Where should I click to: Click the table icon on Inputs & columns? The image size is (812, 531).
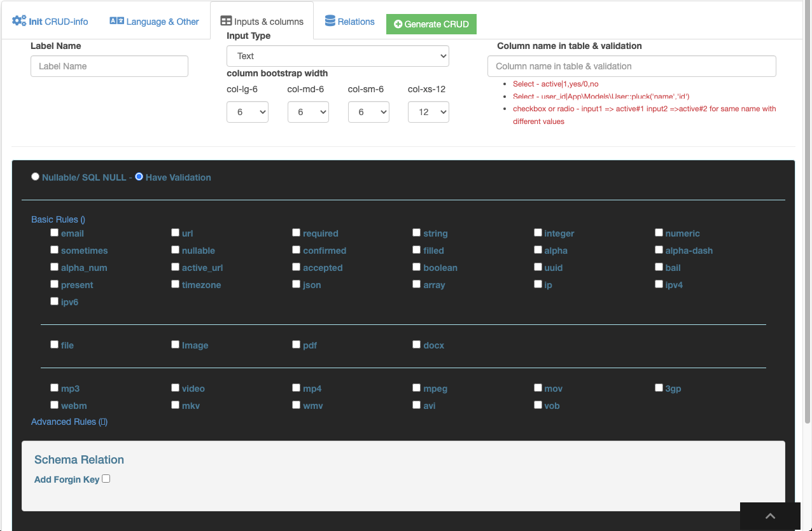pos(226,21)
